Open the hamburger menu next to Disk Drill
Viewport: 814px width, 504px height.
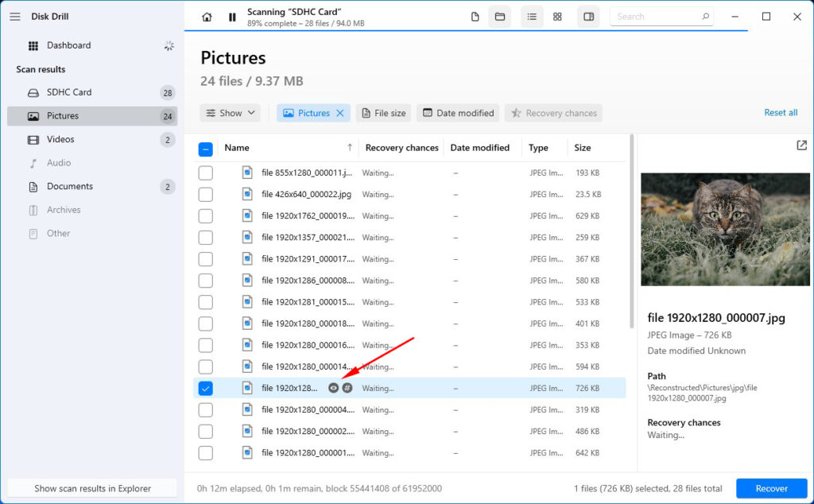(x=14, y=16)
